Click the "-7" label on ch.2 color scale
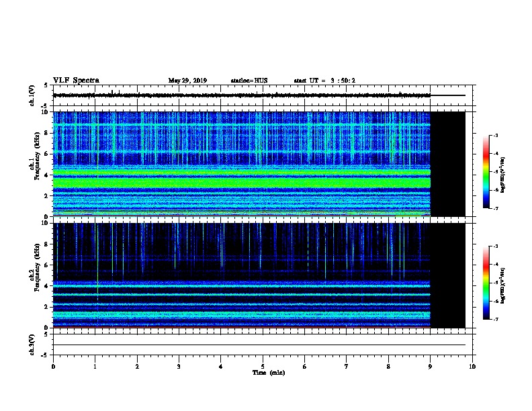This screenshot has width=532, height=411. (495, 319)
